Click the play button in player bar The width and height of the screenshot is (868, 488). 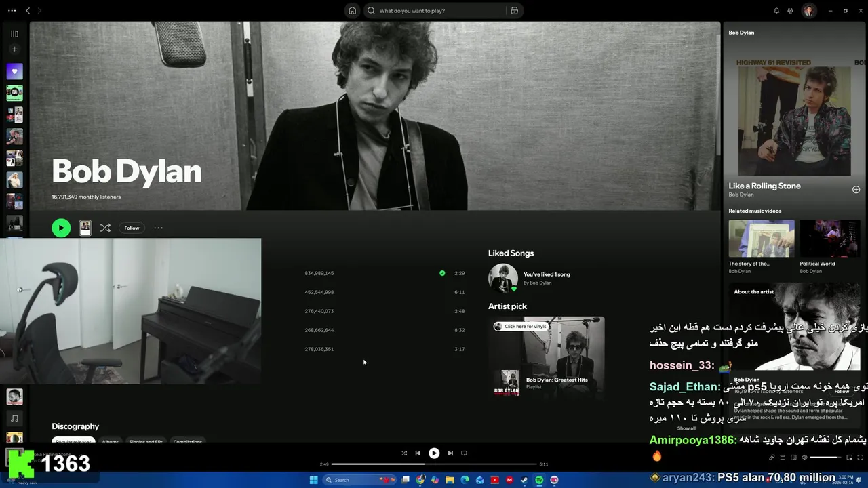pos(434,453)
